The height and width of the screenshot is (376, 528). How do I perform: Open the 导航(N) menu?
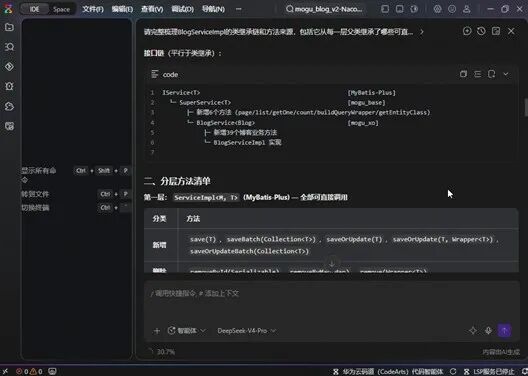(x=213, y=9)
